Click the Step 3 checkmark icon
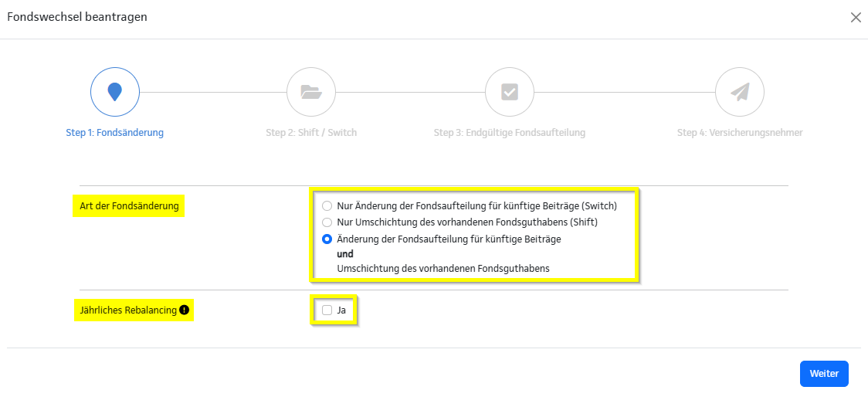 click(510, 93)
